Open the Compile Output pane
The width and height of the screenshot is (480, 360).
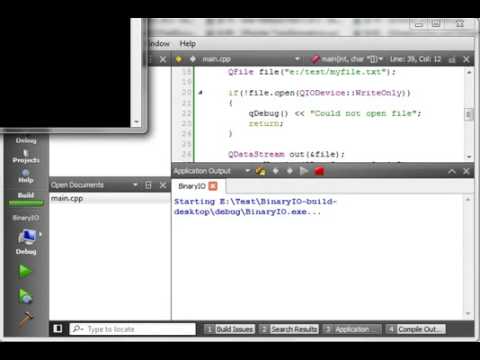[x=415, y=329]
